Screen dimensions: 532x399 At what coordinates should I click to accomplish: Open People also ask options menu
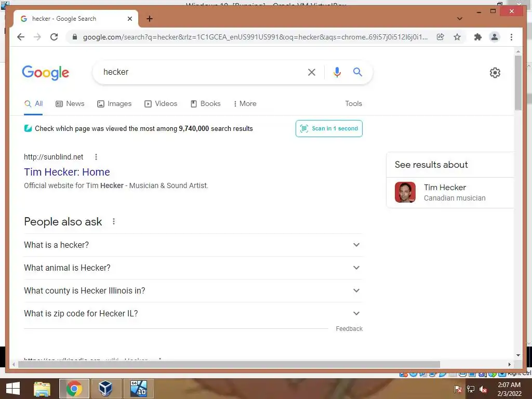pos(114,221)
